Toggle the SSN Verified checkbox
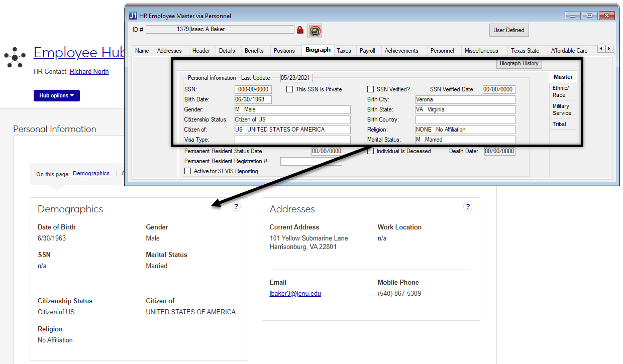This screenshot has height=364, width=623. [x=371, y=89]
